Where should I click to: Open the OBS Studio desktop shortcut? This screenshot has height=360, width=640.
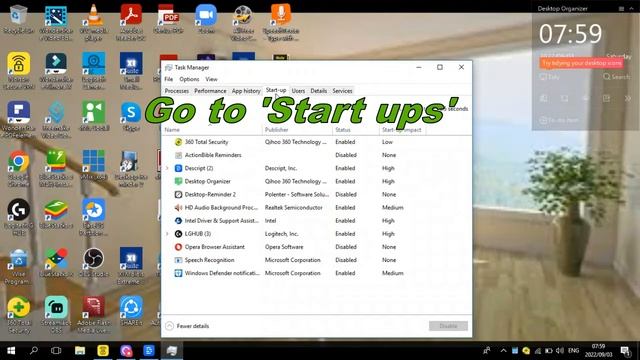93,262
